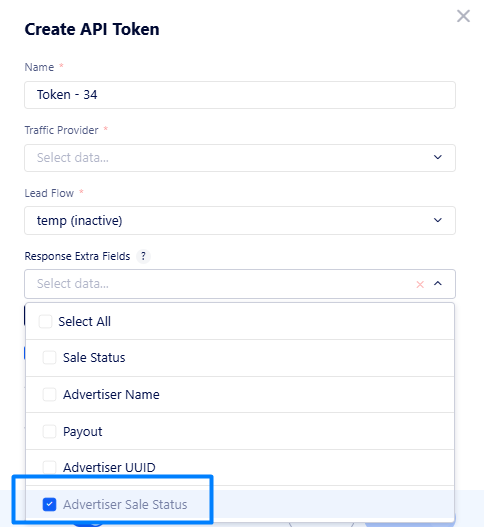Expand Traffic Provider dropdown arrow
The width and height of the screenshot is (484, 527).
438,157
